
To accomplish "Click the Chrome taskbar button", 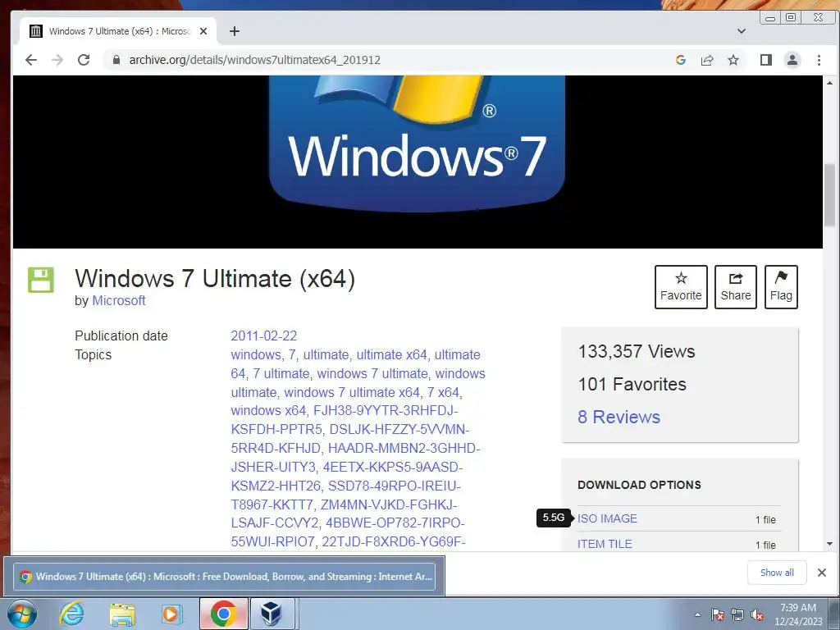I will click(223, 614).
